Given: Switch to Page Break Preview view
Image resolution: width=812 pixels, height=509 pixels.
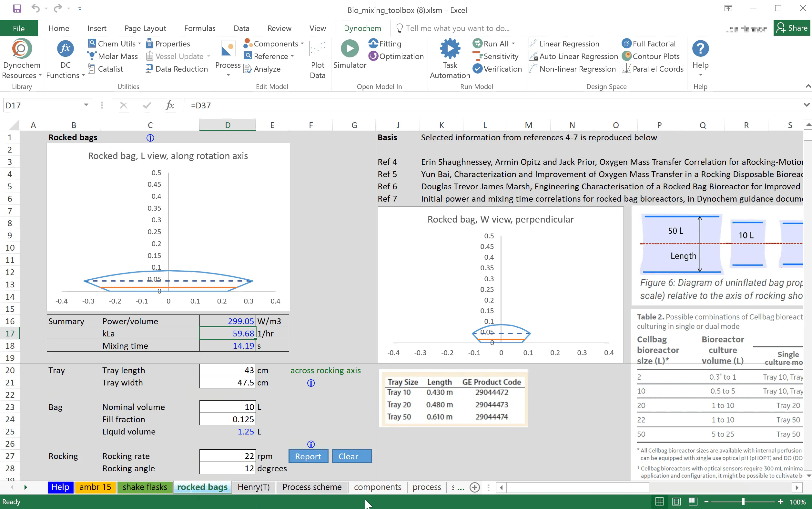Looking at the screenshot, I should 693,502.
